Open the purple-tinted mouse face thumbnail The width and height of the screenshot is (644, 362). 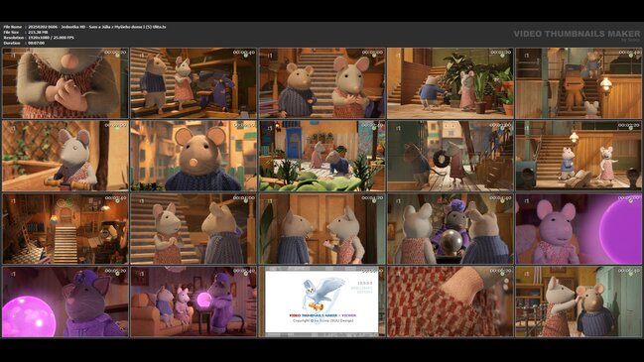(x=579, y=229)
